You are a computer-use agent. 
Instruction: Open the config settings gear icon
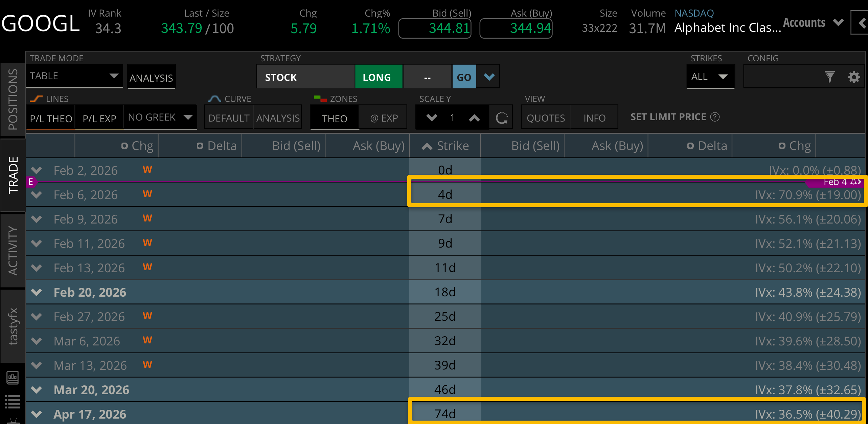coord(853,77)
